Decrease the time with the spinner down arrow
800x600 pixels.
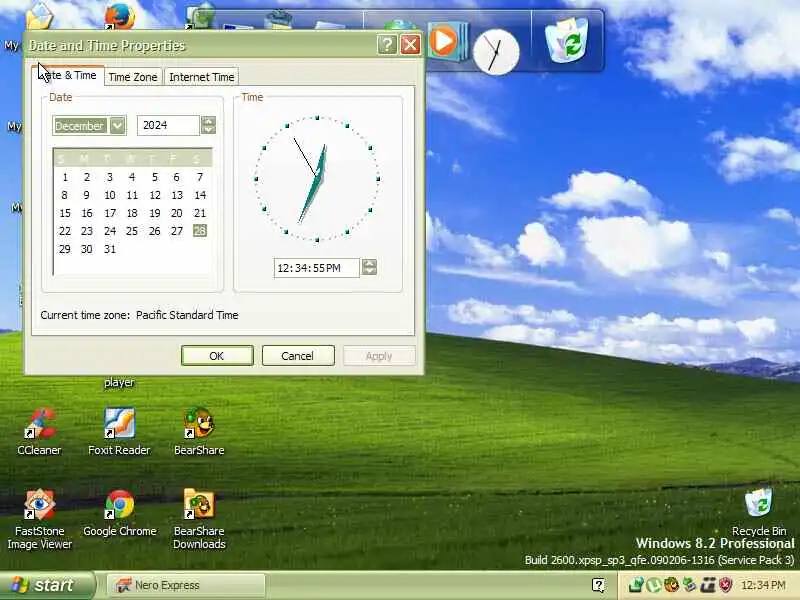[x=369, y=272]
